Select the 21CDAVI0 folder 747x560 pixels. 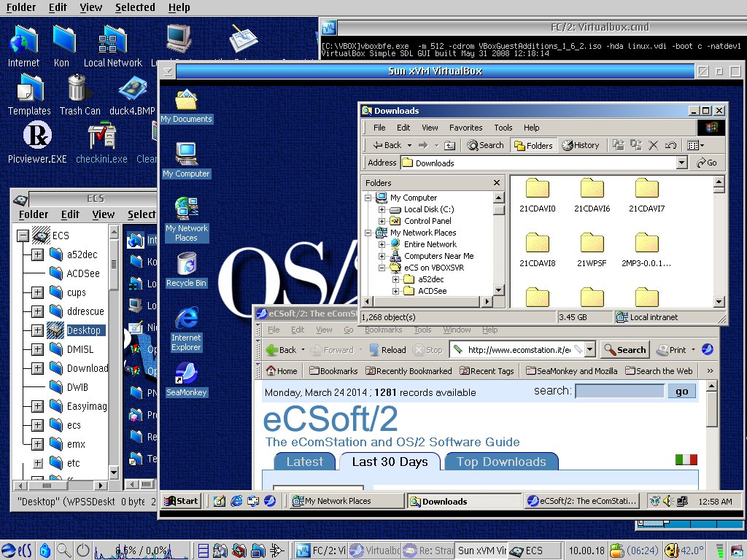538,195
